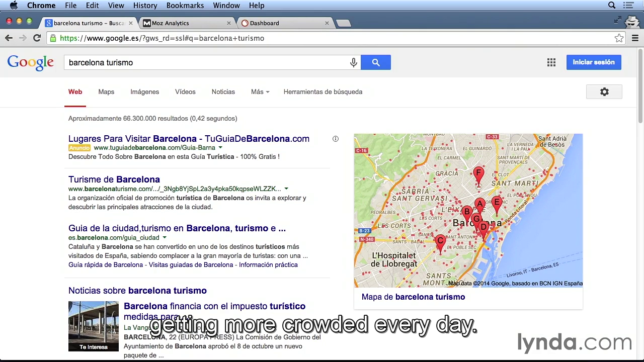Screen dimensions: 644x362
Task: Open the Bookmarks menu
Action: [185, 6]
